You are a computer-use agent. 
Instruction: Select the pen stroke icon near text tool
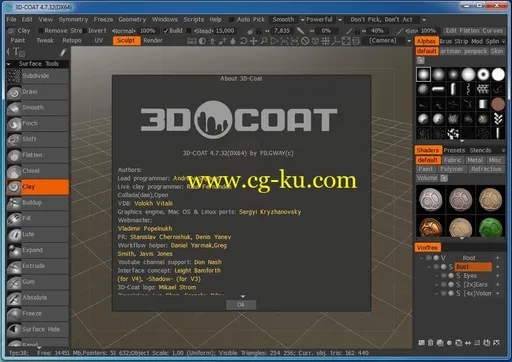pos(63,52)
